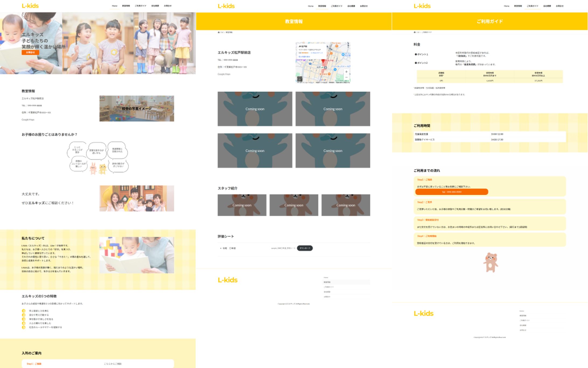Open お問合せ from the ご利用ガイド page navigation

click(x=559, y=6)
